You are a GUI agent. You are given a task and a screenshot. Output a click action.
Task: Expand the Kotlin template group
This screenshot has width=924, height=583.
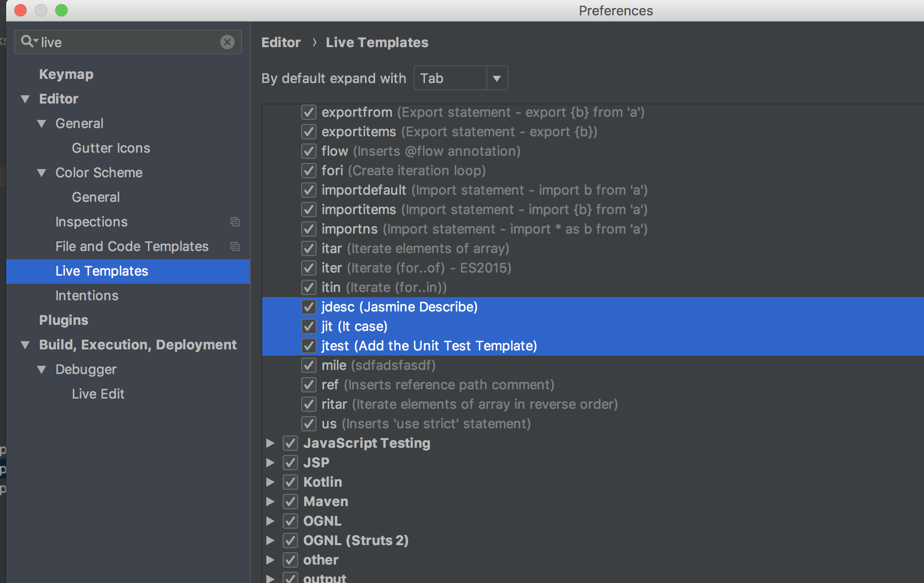tap(270, 482)
